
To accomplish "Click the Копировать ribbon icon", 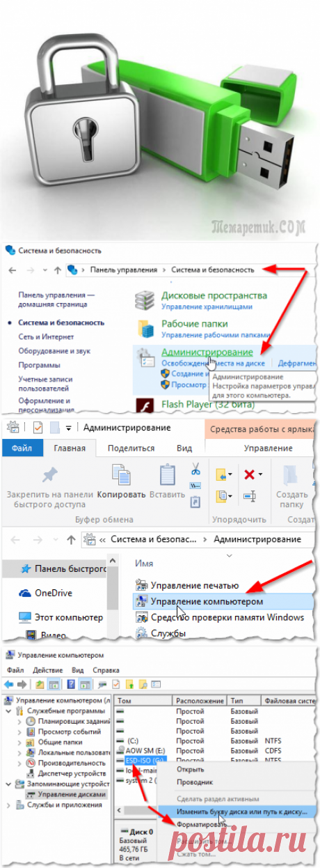I will pos(122,474).
